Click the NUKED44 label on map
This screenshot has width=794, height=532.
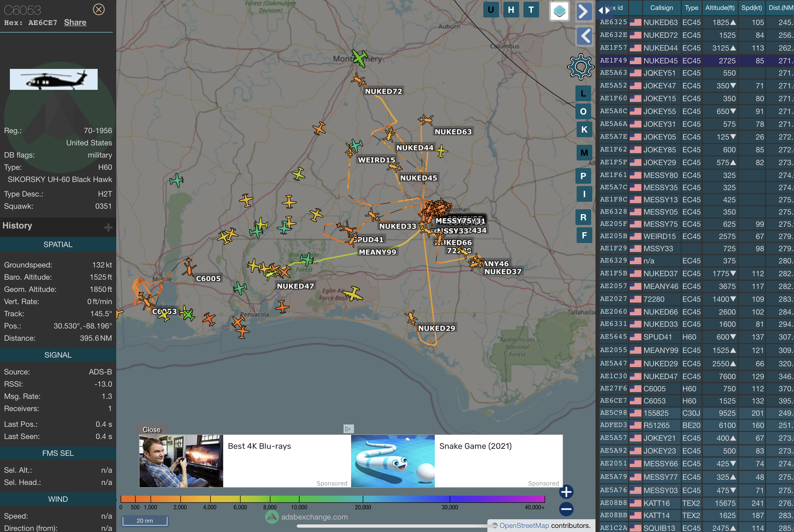tap(415, 148)
